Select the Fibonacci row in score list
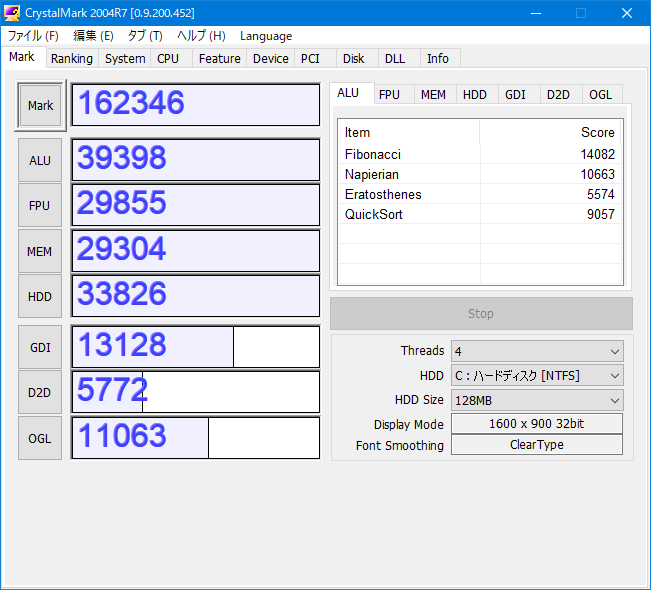The width and height of the screenshot is (651, 590). tap(479, 155)
